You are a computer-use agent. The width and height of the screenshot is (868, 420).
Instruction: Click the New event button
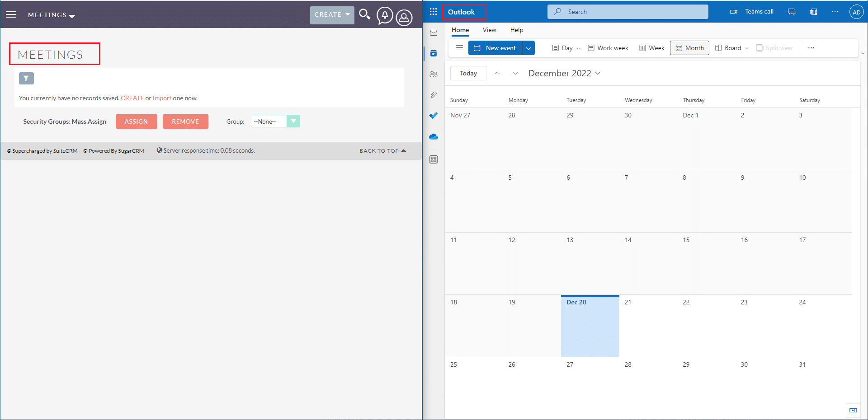pos(495,48)
